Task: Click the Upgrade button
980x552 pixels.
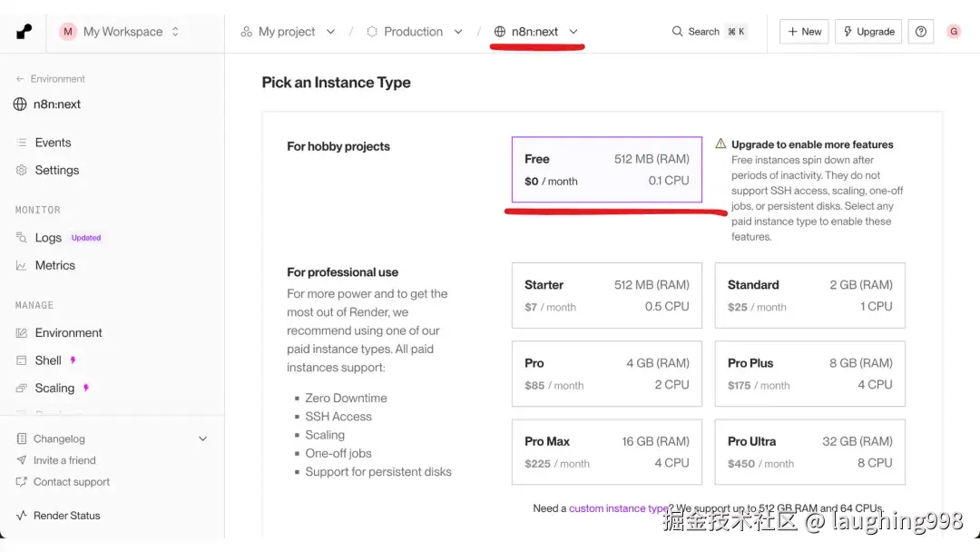Action: coord(868,31)
